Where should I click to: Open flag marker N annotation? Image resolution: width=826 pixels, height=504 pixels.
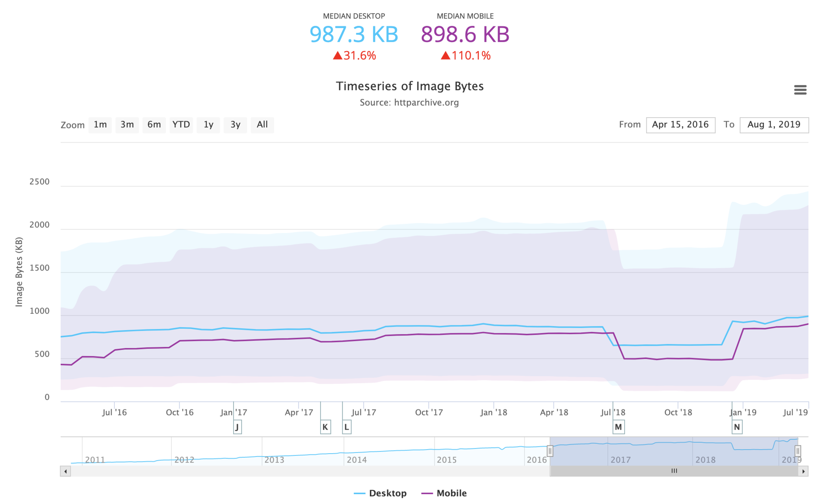coord(737,427)
